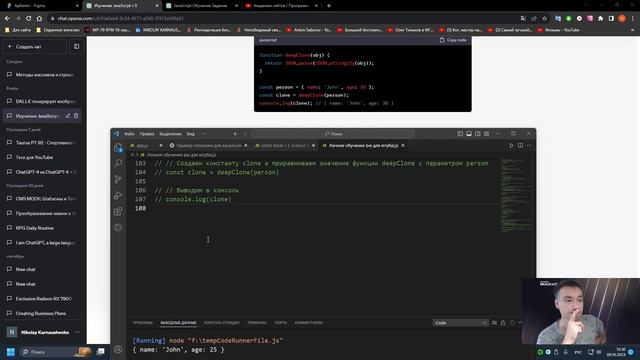Open the Правка menu in VS Code
The width and height of the screenshot is (640, 360).
[147, 133]
